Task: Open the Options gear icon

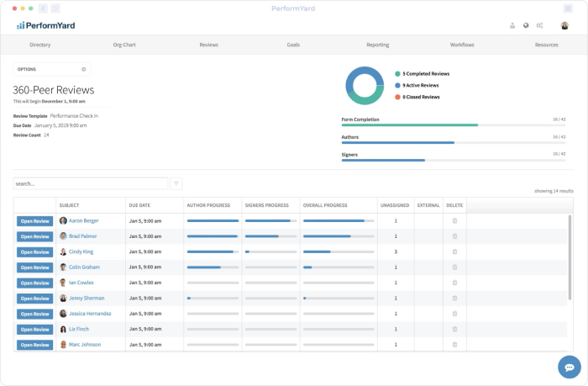Action: click(x=84, y=69)
